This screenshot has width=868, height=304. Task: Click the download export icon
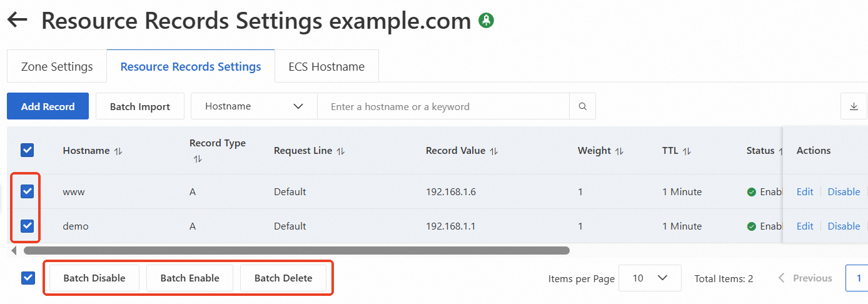854,106
